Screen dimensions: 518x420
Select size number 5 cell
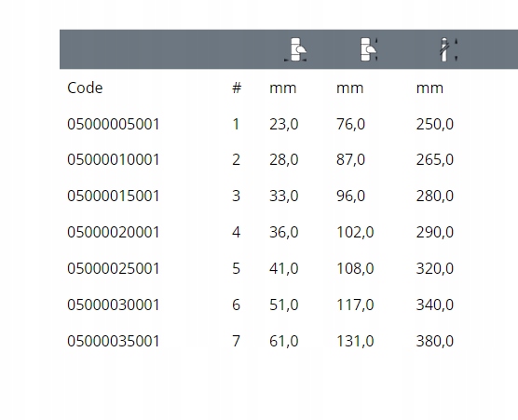pos(236,268)
